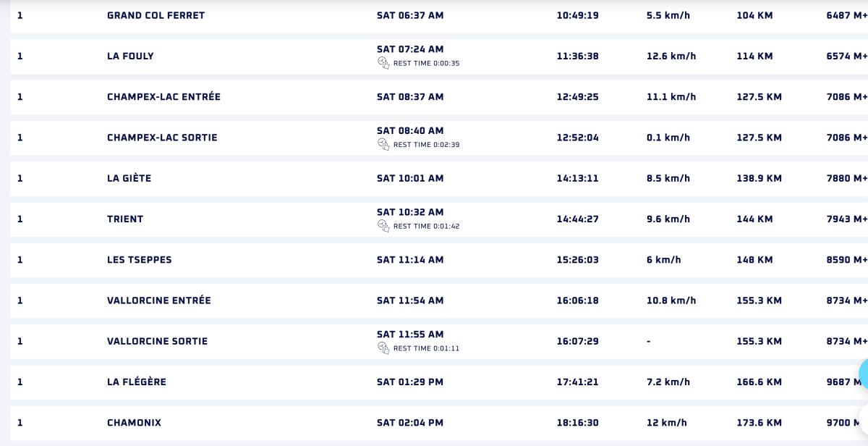
Task: Click the La Giète checkpoint name
Action: point(129,178)
